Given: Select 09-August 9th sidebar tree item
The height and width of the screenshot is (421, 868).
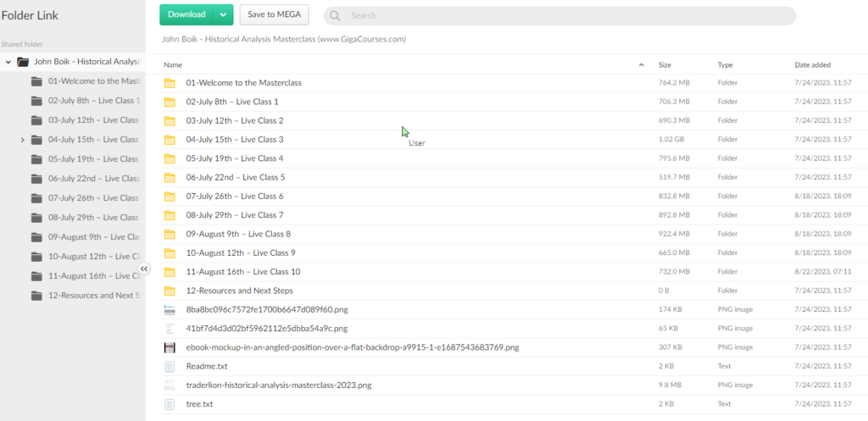Looking at the screenshot, I should coord(93,237).
